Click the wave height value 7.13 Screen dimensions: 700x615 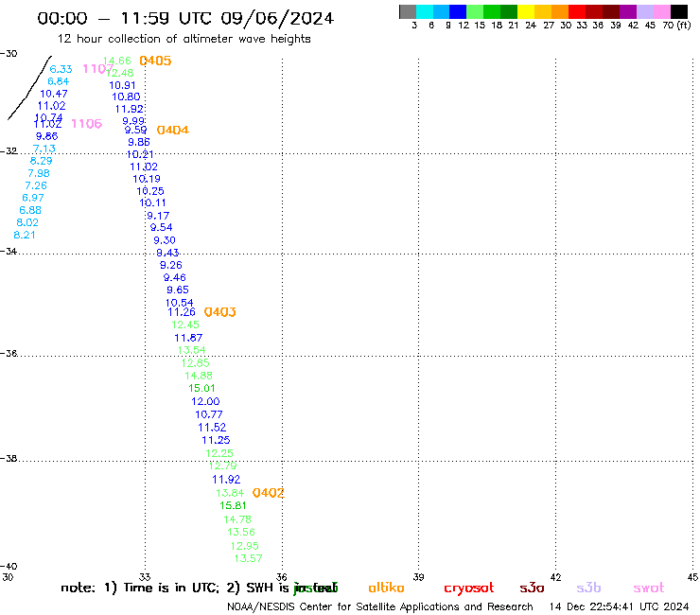[44, 149]
